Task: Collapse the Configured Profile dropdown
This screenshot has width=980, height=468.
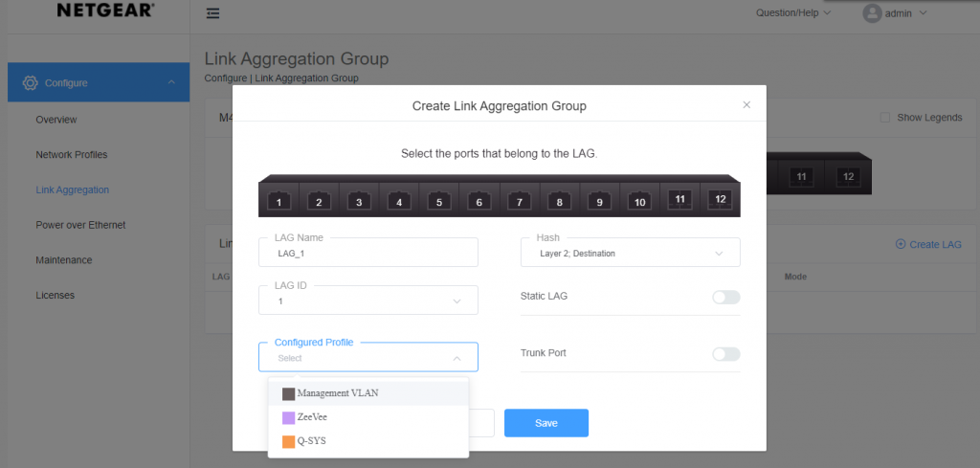Action: coord(457,358)
